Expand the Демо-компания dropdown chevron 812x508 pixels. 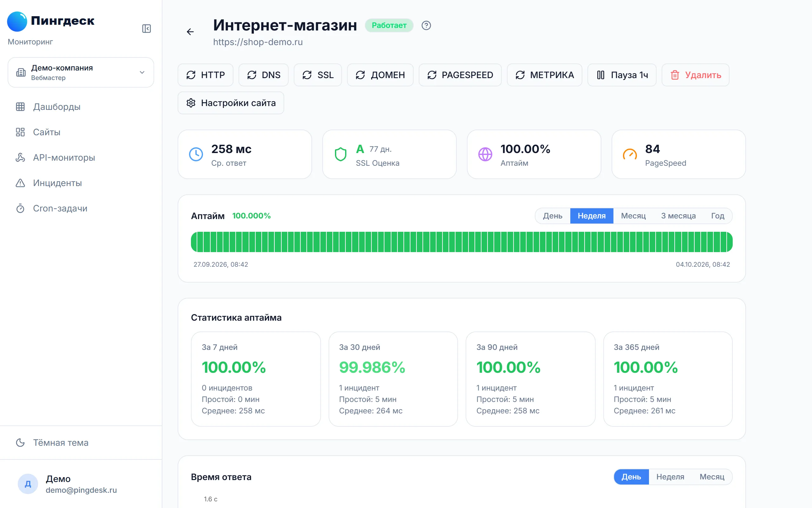coord(142,72)
